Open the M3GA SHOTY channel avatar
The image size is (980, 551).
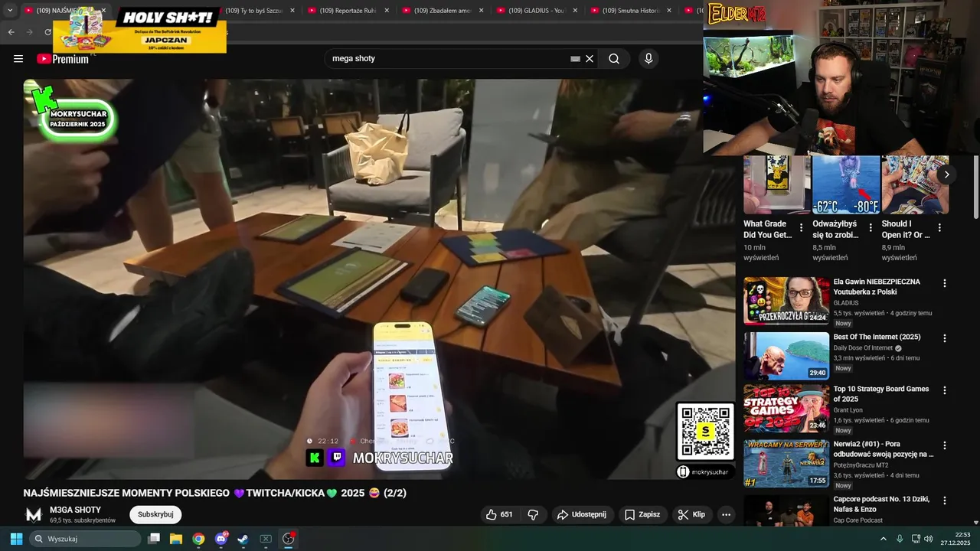[34, 514]
